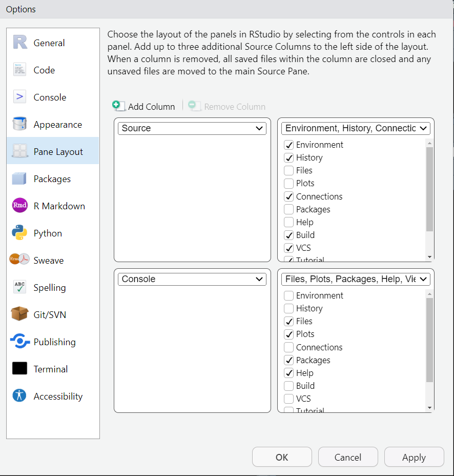
Task: Switch to the Spelling options section
Action: (49, 287)
